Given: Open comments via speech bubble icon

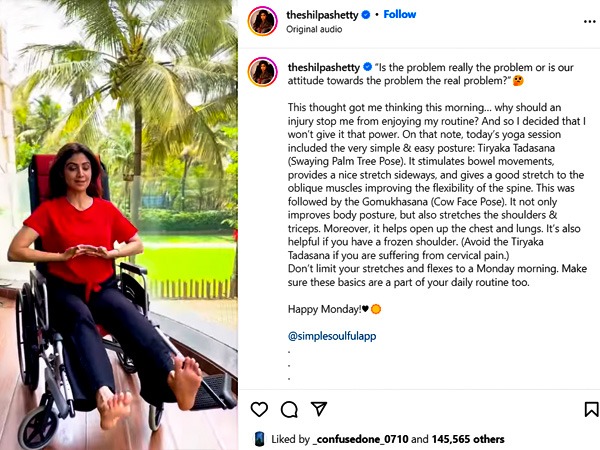Looking at the screenshot, I should (289, 409).
